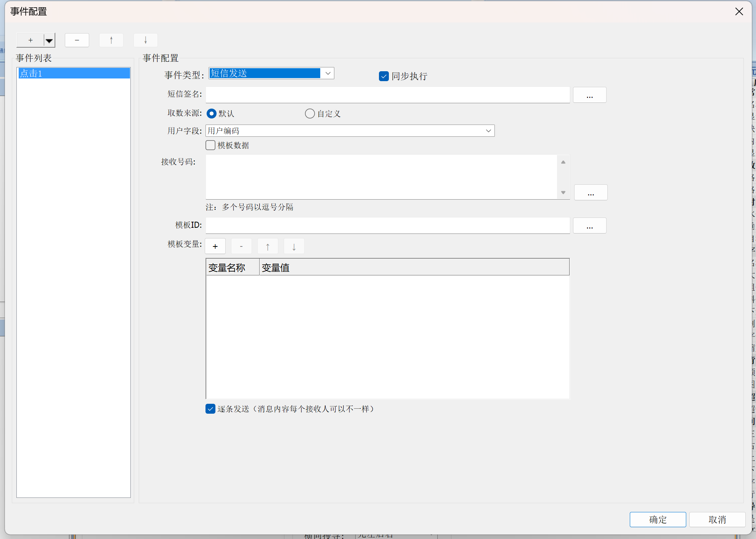Expand the 事件类型 dropdown
Screen dimensions: 756x539
click(328, 73)
